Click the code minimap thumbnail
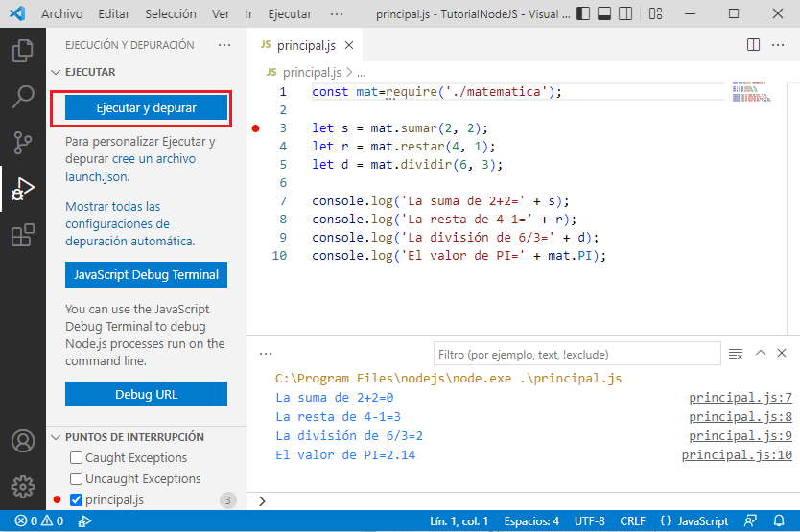The image size is (800, 532). click(x=752, y=92)
